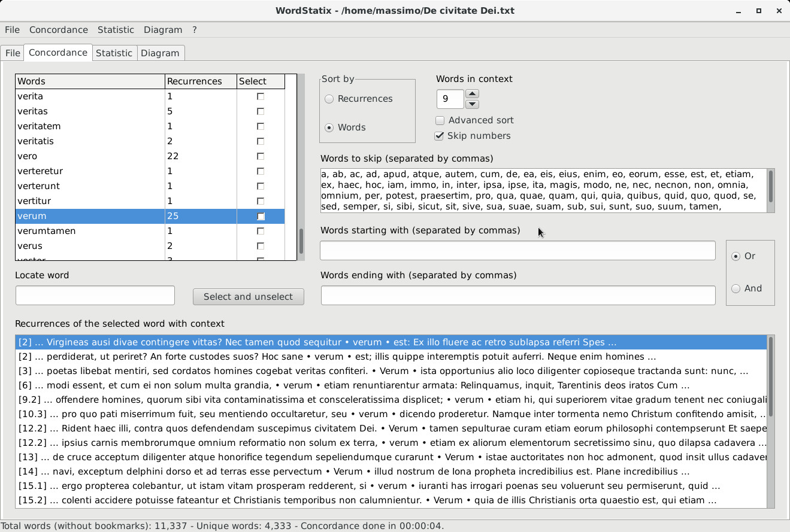Tick the Select checkbox for verumtamen
The width and height of the screenshot is (790, 532).
click(261, 231)
